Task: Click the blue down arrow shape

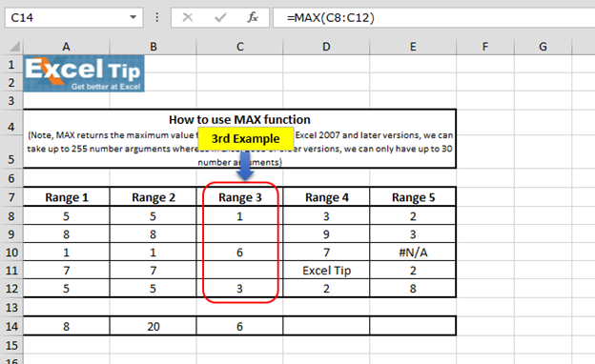Action: [245, 166]
